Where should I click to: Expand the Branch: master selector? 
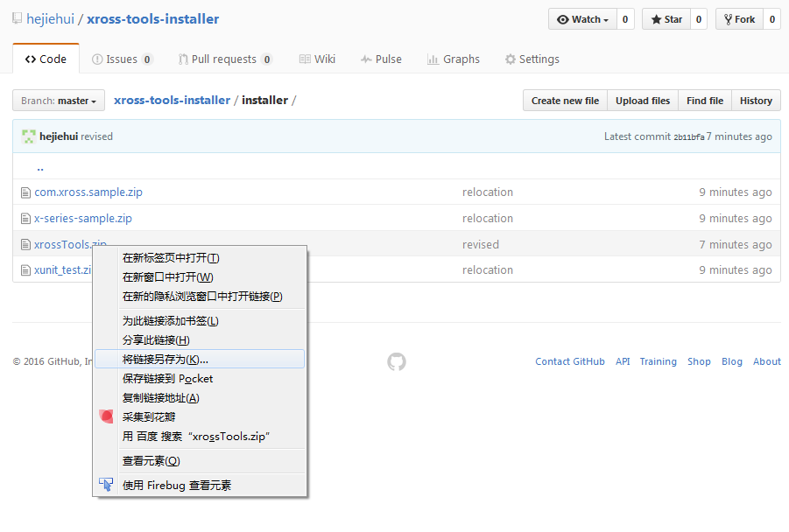(59, 101)
